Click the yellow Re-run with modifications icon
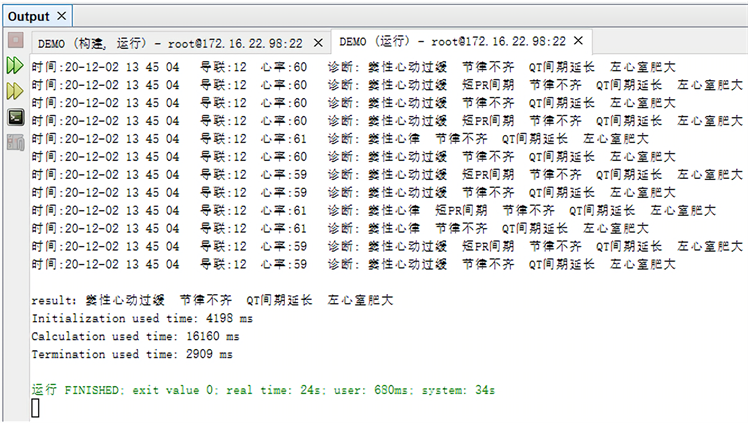 (x=15, y=91)
